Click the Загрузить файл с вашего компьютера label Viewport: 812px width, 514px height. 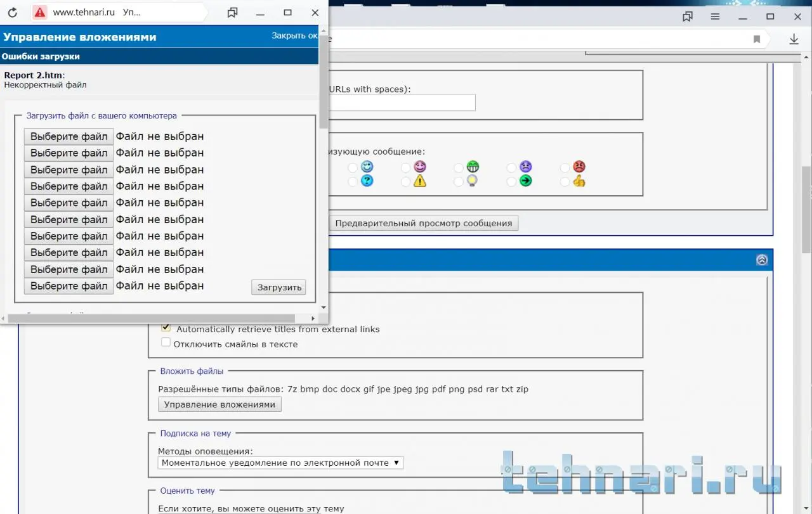[x=101, y=116]
